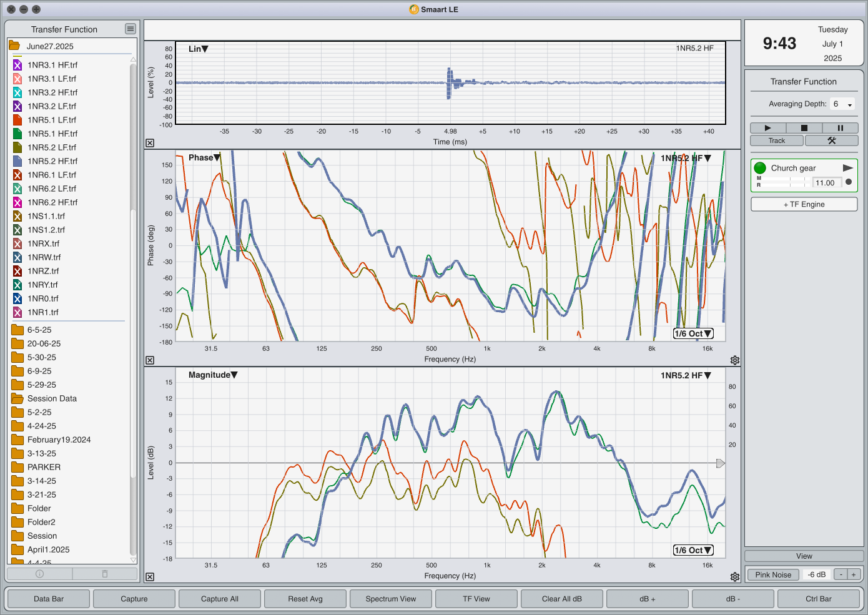
Task: Open the Magnitude plot 1/6 Oct smoothing dropdown
Action: (x=693, y=550)
